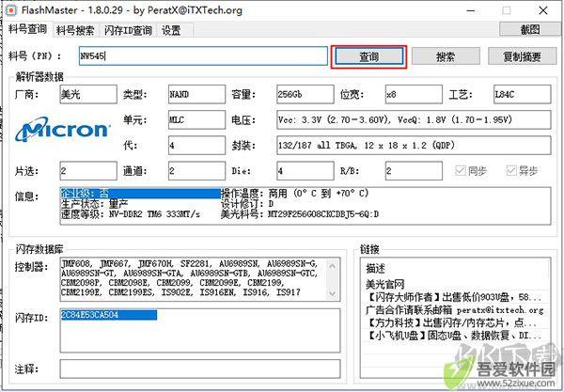The height and width of the screenshot is (392, 564).
Task: Click the 截图 screenshot button
Action: coord(530,29)
